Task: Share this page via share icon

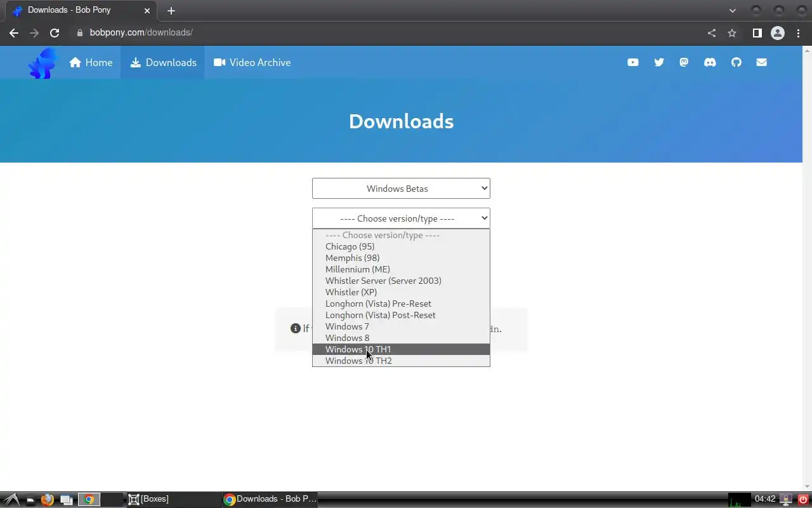Action: (x=712, y=33)
